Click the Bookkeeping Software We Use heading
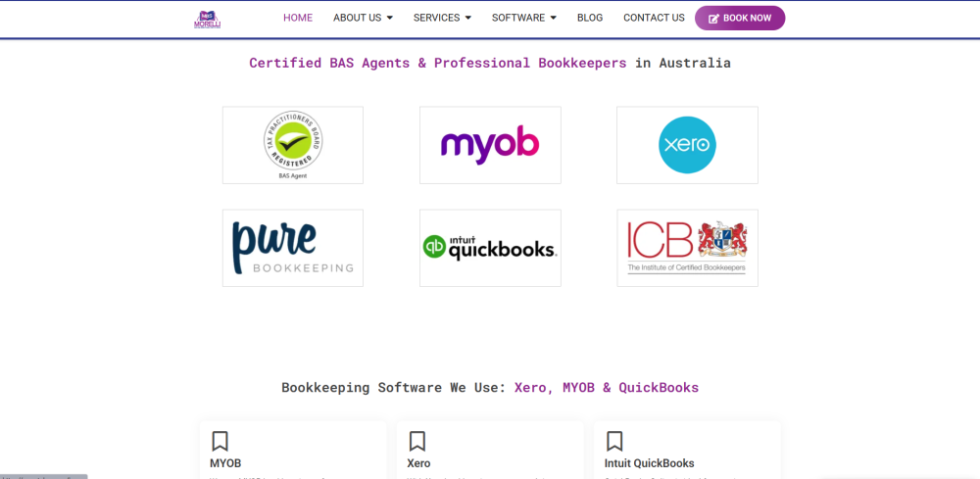This screenshot has width=980, height=479. click(x=490, y=387)
